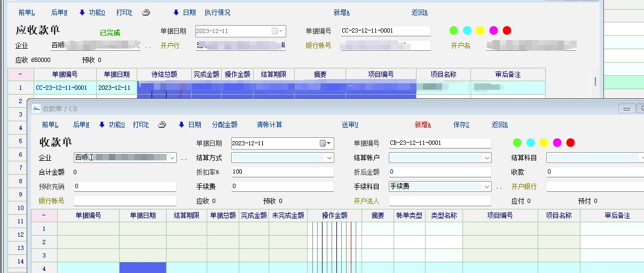
Task: Click 送审 to submit the receipt
Action: point(350,125)
